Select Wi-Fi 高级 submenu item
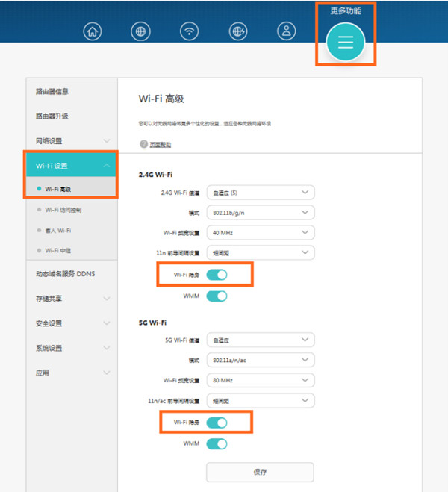448x492 pixels. [x=72, y=189]
